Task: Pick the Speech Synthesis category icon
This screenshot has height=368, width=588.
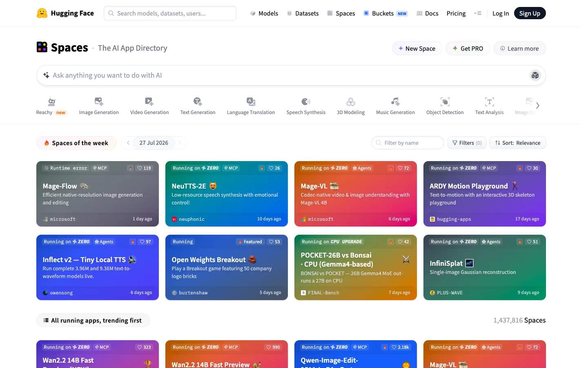Action: coord(306,102)
